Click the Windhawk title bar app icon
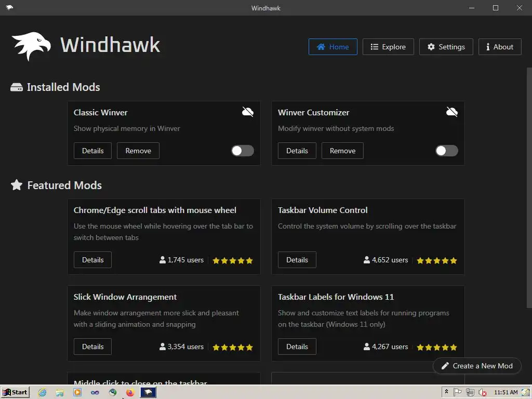The width and height of the screenshot is (532, 399). [9, 7]
